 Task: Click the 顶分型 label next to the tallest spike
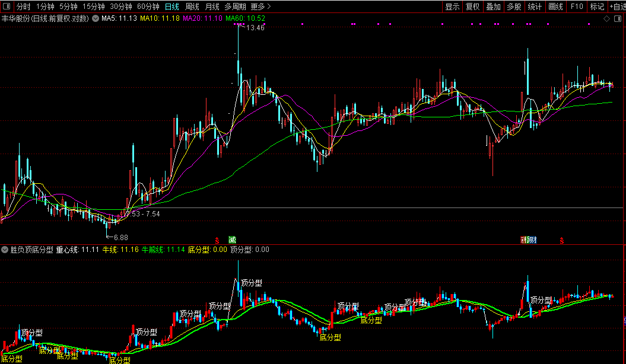tap(252, 283)
